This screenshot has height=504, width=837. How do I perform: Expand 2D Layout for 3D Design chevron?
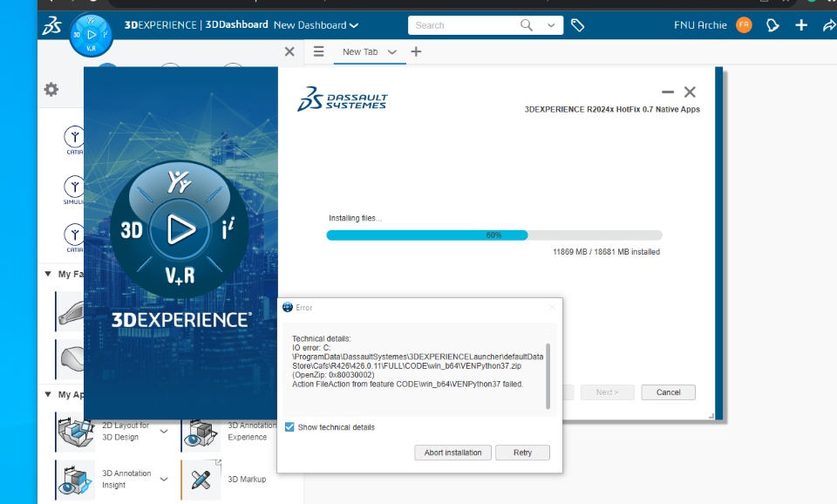(x=164, y=432)
